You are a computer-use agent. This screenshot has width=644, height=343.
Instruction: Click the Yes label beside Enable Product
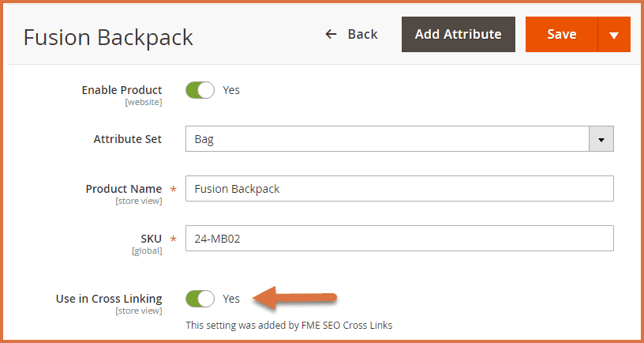tap(231, 90)
